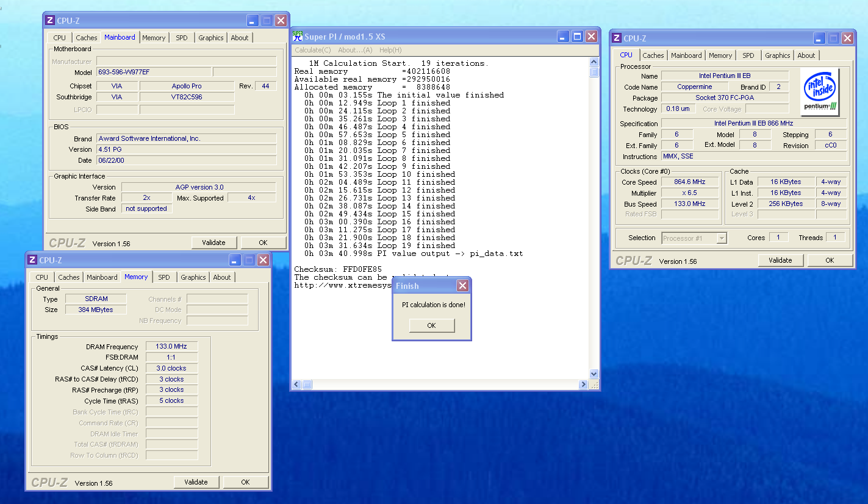Click the CPU-Z Memory window title icon
Viewport: 868px width, 504px height.
pyautogui.click(x=32, y=260)
